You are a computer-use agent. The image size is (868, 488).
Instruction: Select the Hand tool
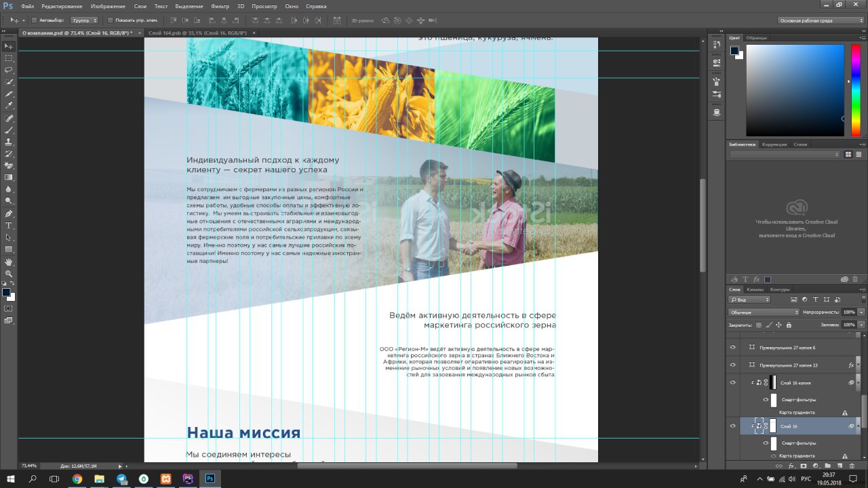pyautogui.click(x=9, y=262)
